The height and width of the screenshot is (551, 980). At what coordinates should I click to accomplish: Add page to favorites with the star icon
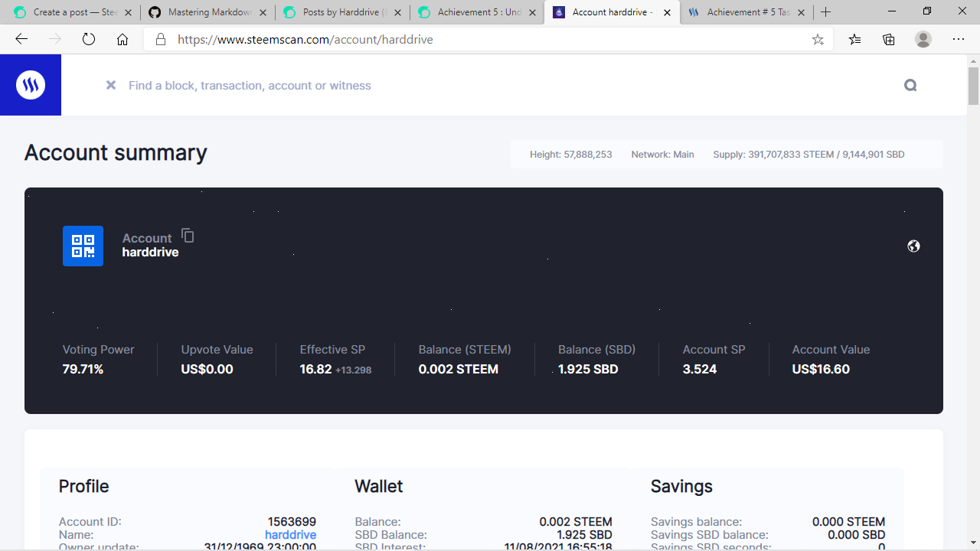[x=818, y=39]
